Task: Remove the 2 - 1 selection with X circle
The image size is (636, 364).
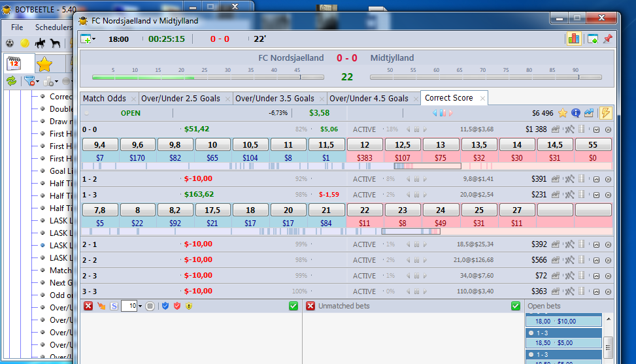Action: point(608,245)
